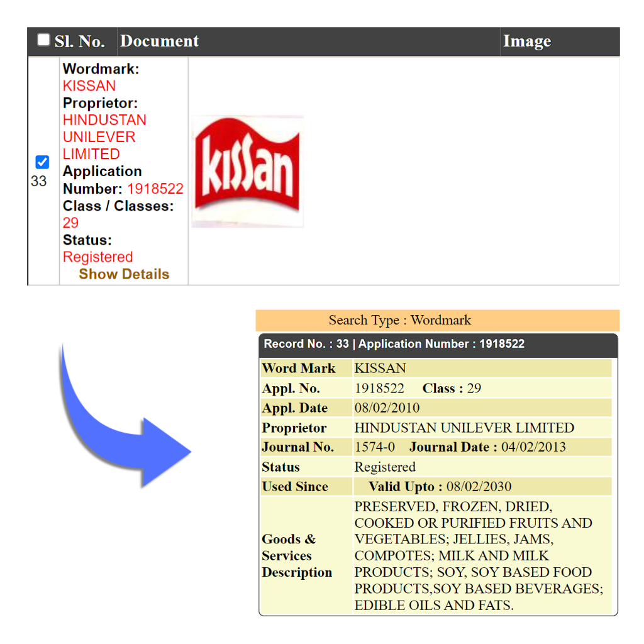Click the red application number 1918522
This screenshot has height=644, width=644.
point(155,189)
